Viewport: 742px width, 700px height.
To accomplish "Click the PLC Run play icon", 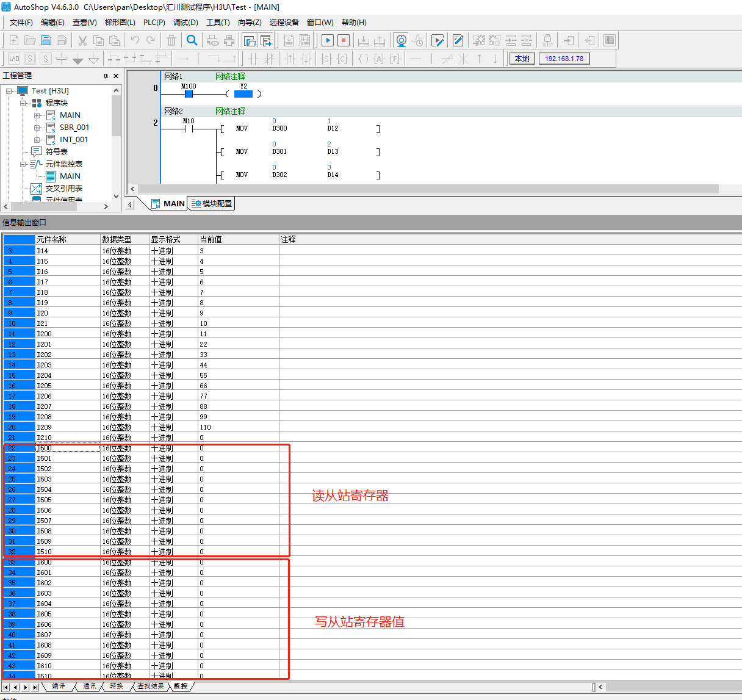I will (328, 40).
